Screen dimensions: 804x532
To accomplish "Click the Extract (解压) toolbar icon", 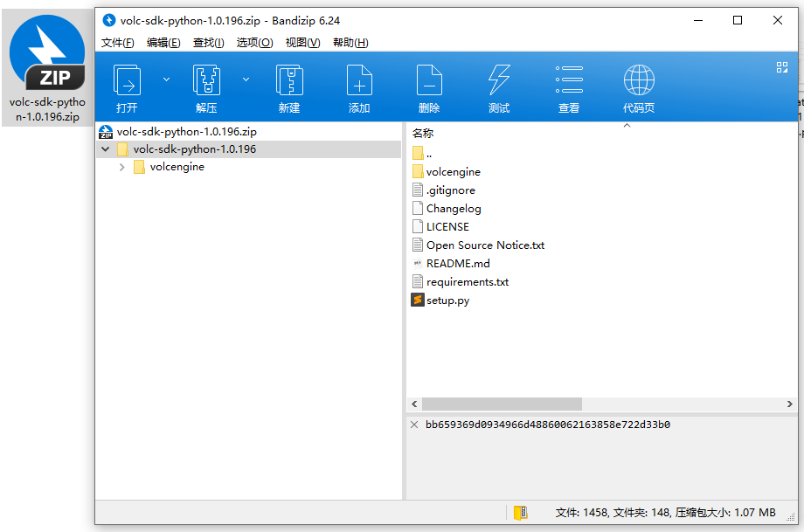I will (x=206, y=80).
